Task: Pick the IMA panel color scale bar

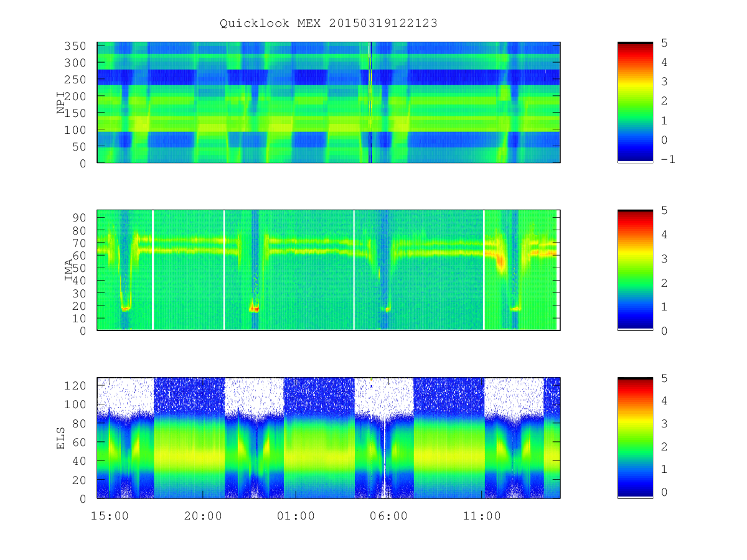Action: pos(635,270)
